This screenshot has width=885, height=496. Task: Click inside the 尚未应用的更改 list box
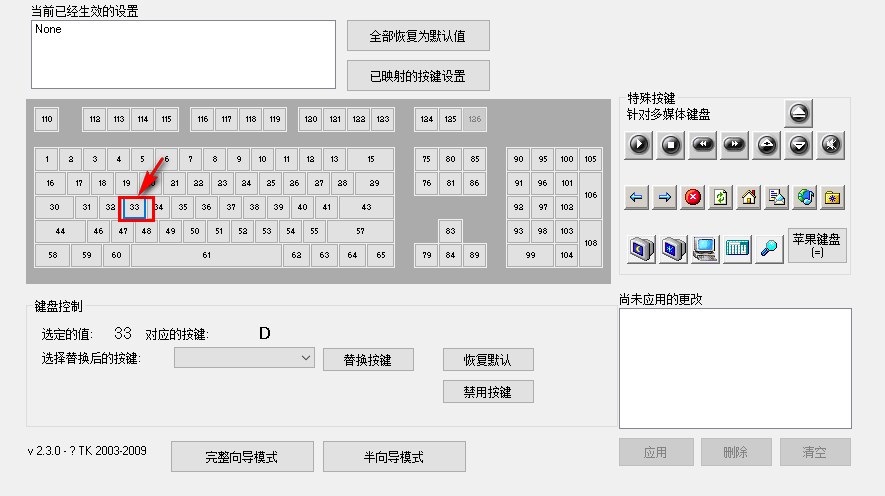735,368
